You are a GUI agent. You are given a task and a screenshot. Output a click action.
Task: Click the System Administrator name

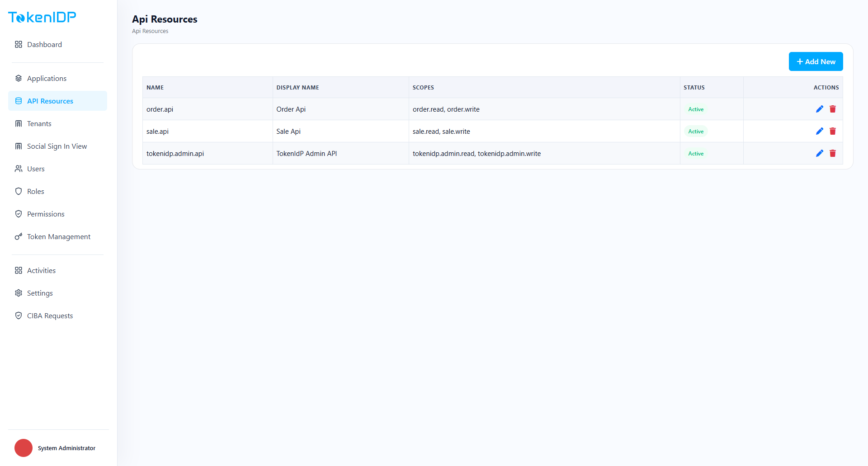[66, 448]
